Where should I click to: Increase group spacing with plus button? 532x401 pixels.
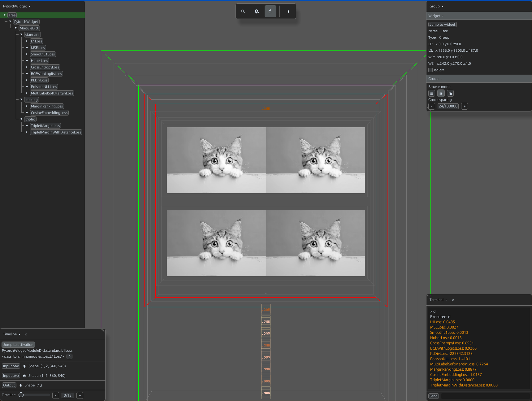tap(465, 106)
